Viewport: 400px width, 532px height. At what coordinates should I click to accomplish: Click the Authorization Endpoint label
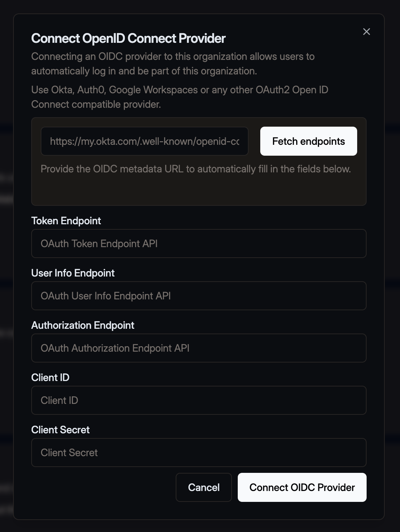[83, 325]
